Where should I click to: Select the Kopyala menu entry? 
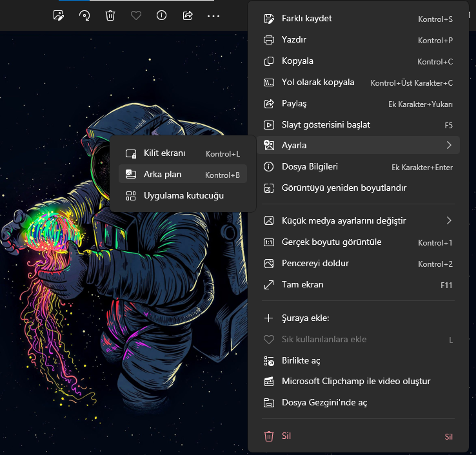pyautogui.click(x=358, y=61)
